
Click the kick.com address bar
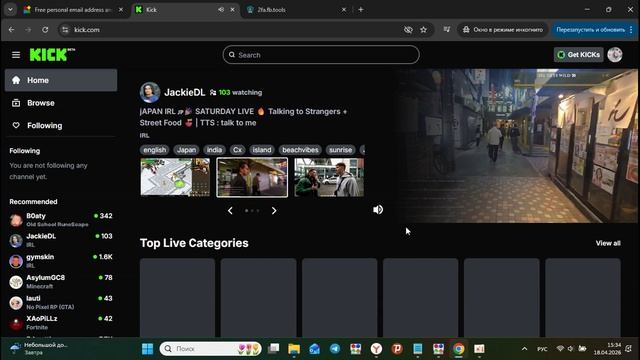click(x=237, y=30)
